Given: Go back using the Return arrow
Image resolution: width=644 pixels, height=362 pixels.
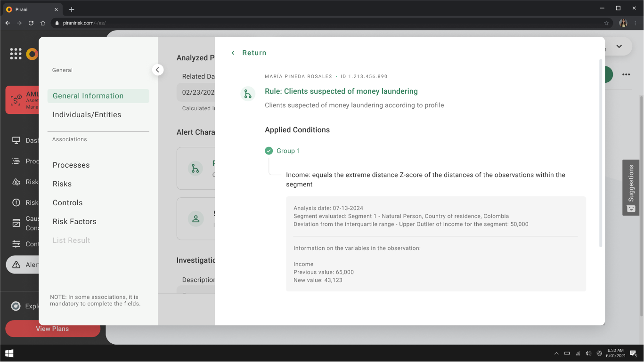Looking at the screenshot, I should point(233,53).
